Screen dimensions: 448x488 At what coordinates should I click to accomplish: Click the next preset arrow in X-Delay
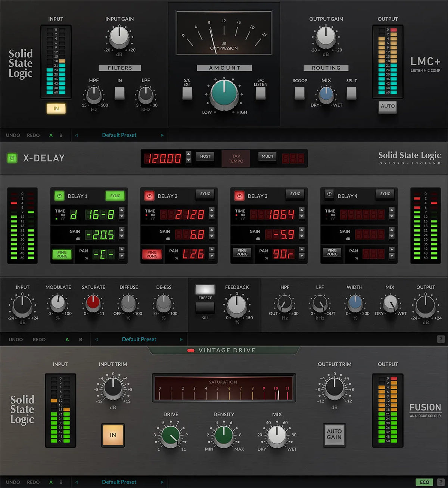(x=182, y=339)
